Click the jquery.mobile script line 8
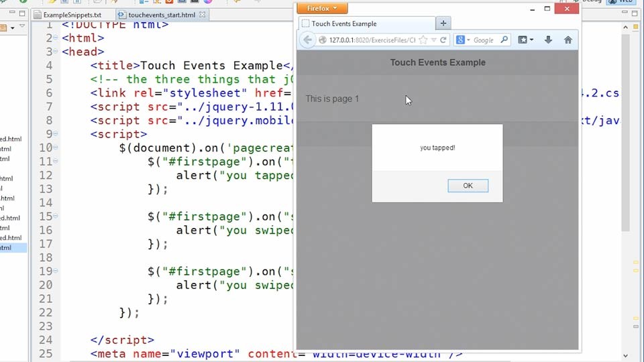The image size is (644, 362). click(193, 120)
